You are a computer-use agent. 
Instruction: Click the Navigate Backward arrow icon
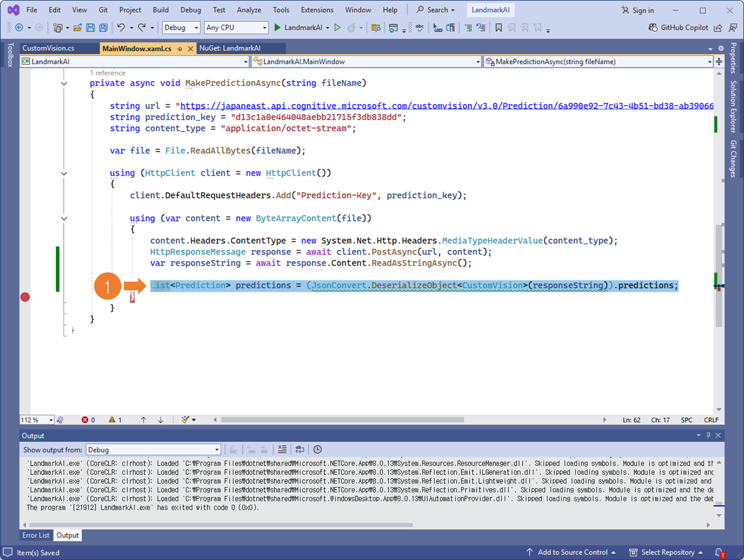tap(19, 28)
